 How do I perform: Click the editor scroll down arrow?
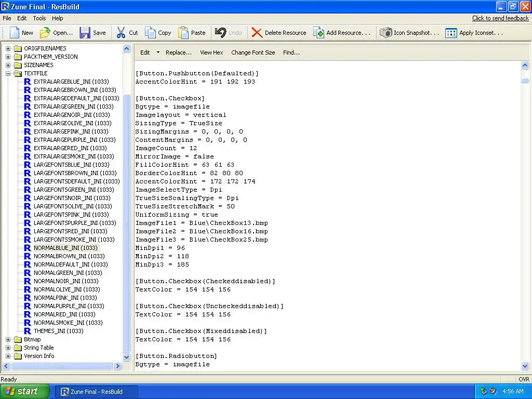pyautogui.click(x=525, y=366)
